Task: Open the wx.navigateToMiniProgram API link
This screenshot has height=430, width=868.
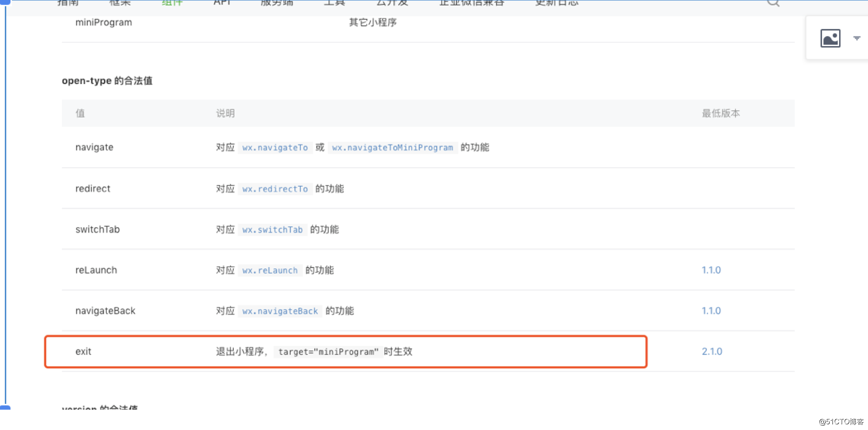Action: tap(392, 148)
